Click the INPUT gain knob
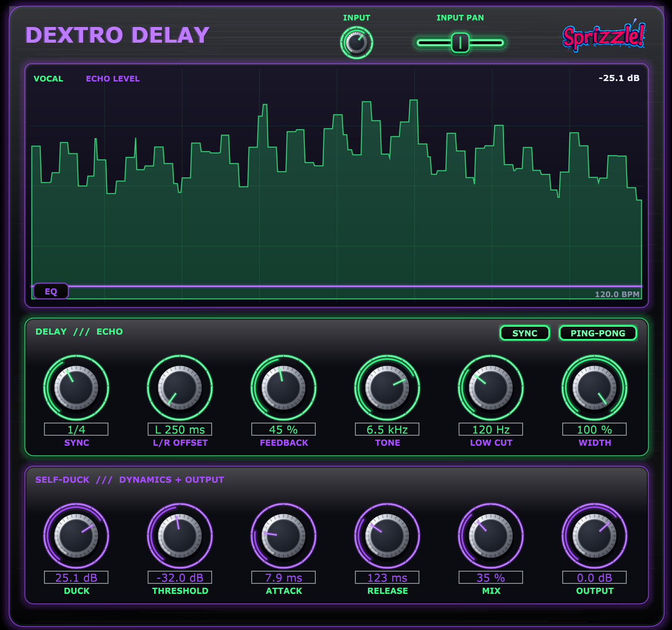Viewport: 672px width, 630px height. pos(357,43)
